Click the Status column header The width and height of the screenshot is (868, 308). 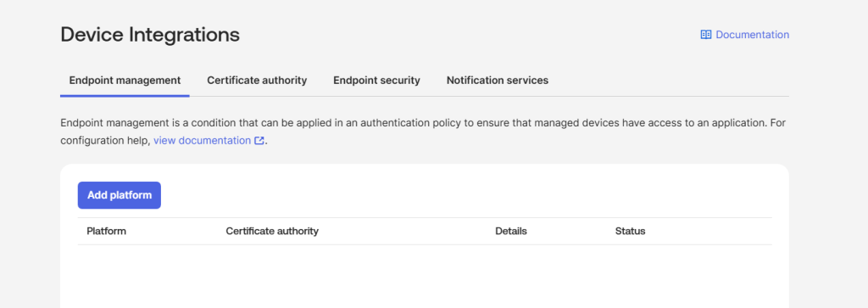630,231
